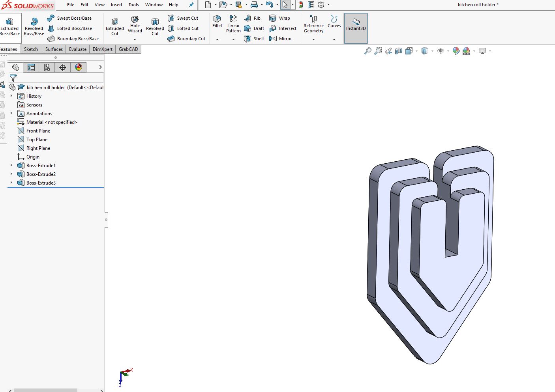Switch to the GrabCAD tab

pos(129,49)
